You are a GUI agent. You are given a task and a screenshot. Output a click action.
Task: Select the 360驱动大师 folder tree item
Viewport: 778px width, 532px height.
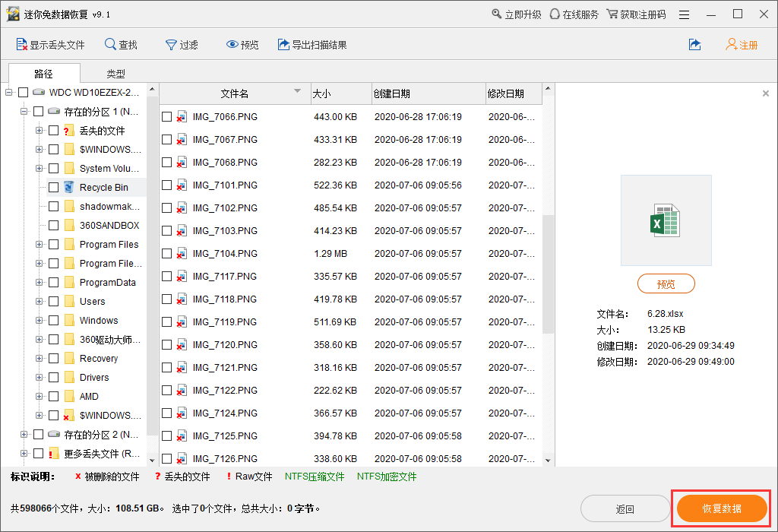tap(110, 340)
